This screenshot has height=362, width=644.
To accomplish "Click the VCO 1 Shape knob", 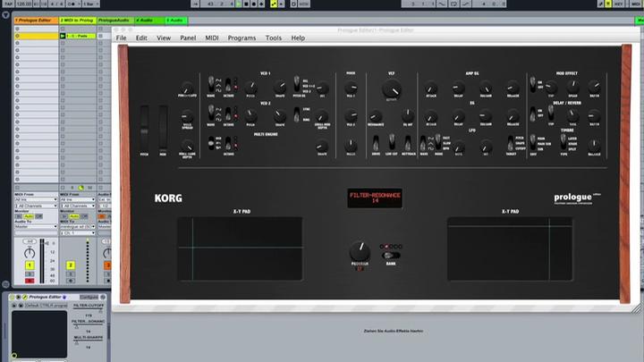I will (x=280, y=88).
